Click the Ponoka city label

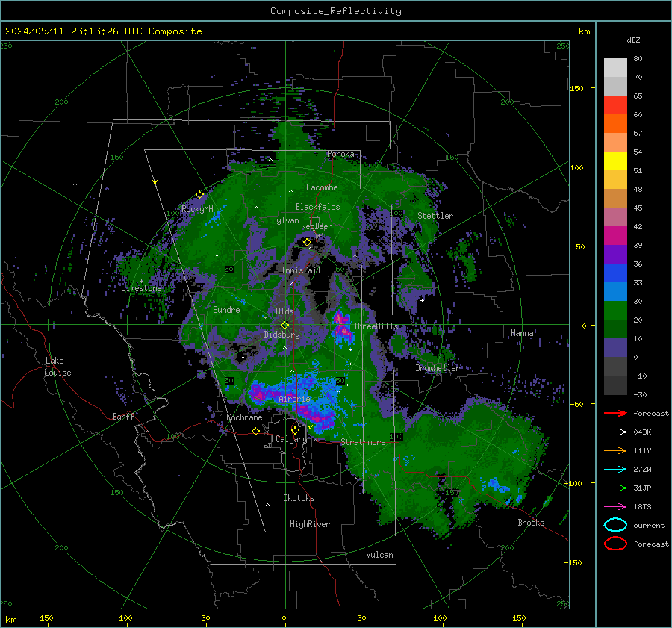tap(340, 154)
